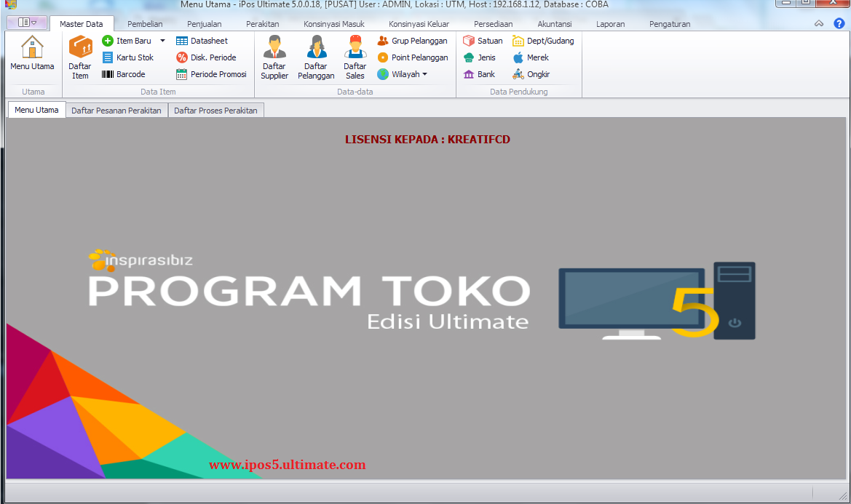Select the Daftar Supplier icon

point(274,57)
